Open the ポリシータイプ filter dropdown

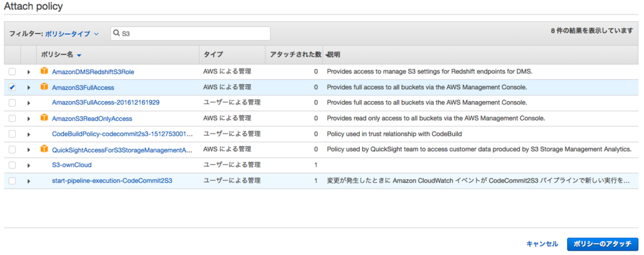coord(72,34)
